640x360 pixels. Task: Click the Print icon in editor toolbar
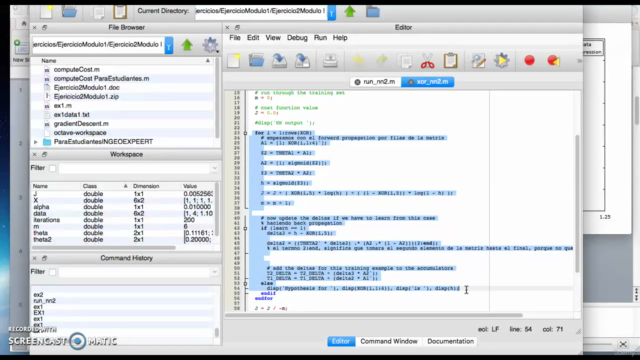point(330,61)
